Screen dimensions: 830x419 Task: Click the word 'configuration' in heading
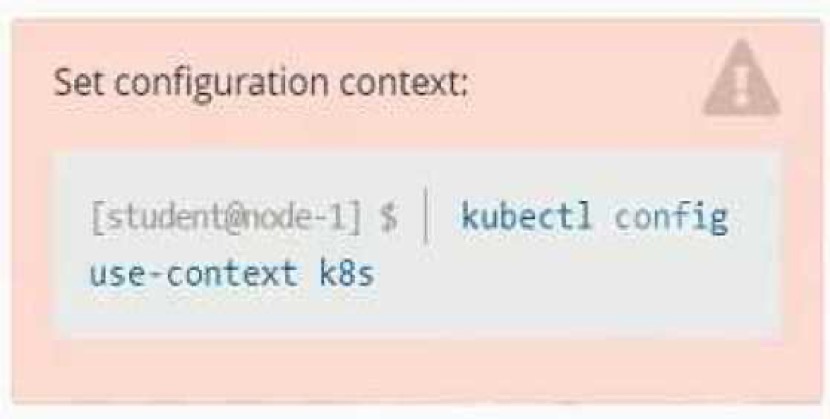(221, 85)
